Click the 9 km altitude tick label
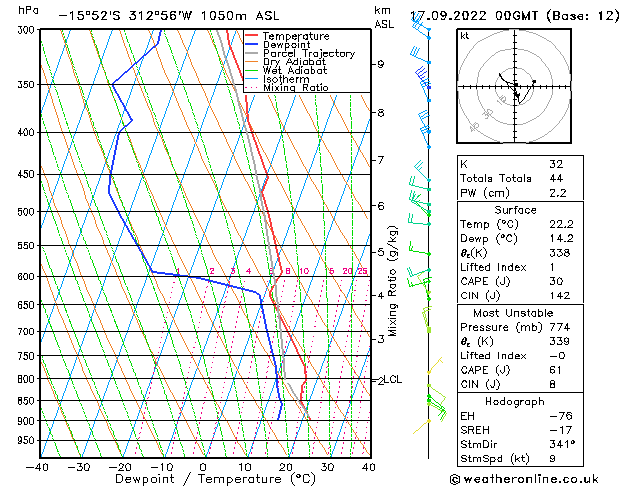 click(381, 64)
